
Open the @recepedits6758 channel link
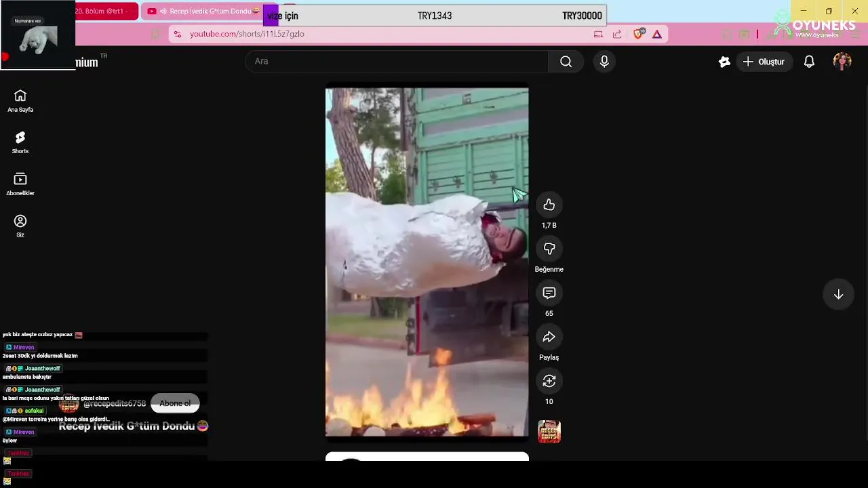(115, 403)
